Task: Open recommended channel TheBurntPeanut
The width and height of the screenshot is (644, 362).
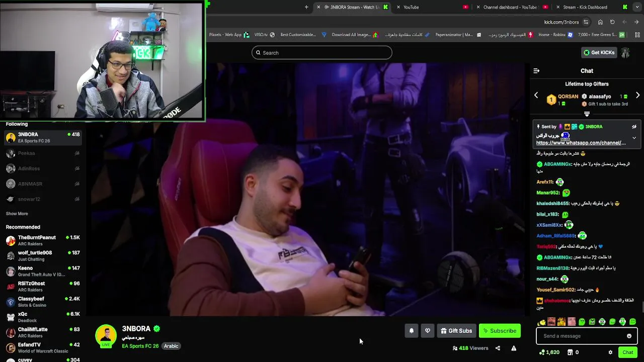Action: coord(43,240)
